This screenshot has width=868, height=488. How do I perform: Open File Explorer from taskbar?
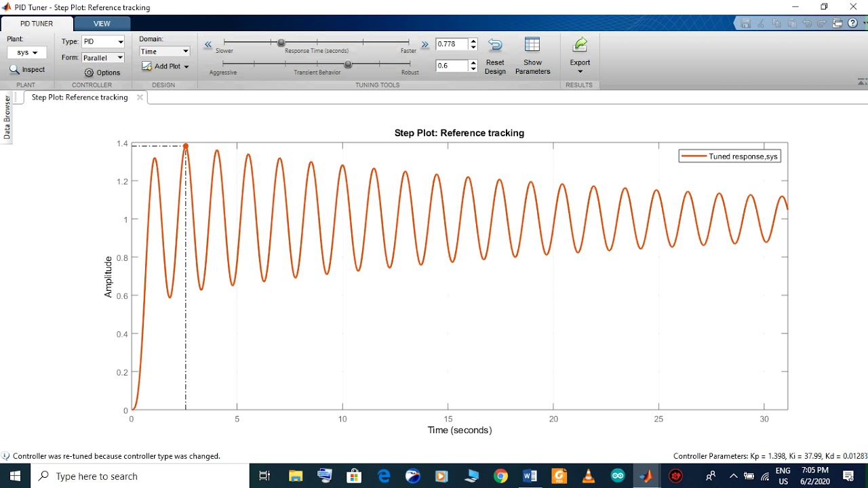click(296, 476)
